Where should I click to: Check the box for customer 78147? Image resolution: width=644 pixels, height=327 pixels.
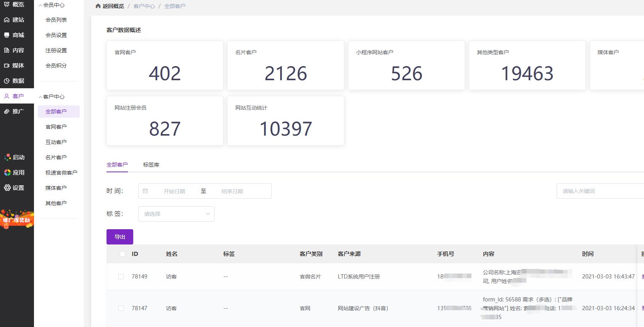[121, 308]
